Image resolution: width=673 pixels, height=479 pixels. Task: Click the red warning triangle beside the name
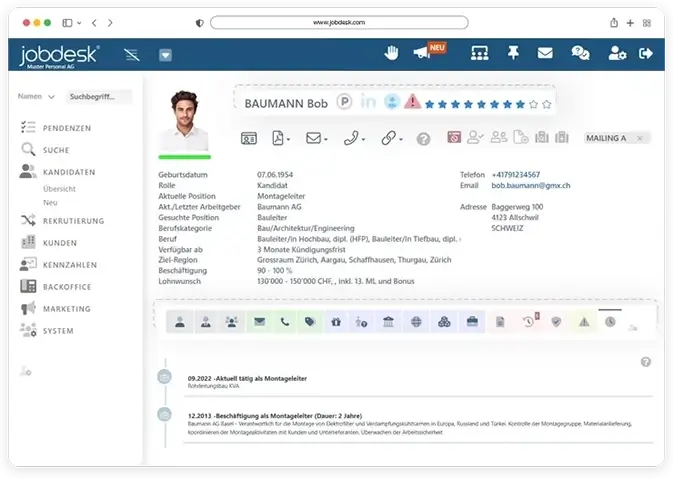(411, 103)
